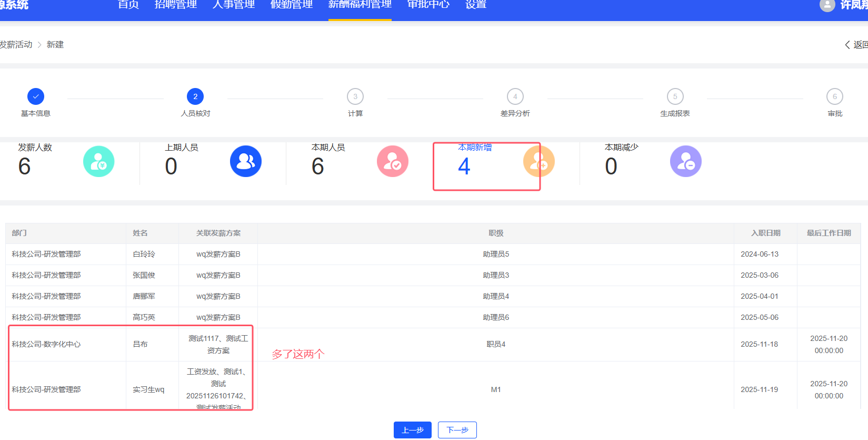Click the count 6 under 发薪人数
Image resolution: width=868 pixels, height=440 pixels.
click(25, 167)
